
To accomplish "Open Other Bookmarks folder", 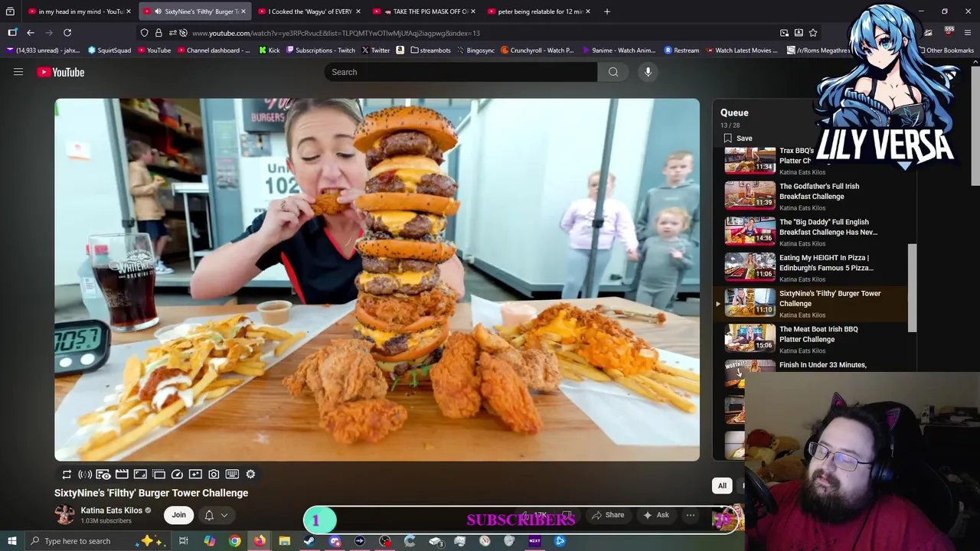I will pyautogui.click(x=946, y=51).
